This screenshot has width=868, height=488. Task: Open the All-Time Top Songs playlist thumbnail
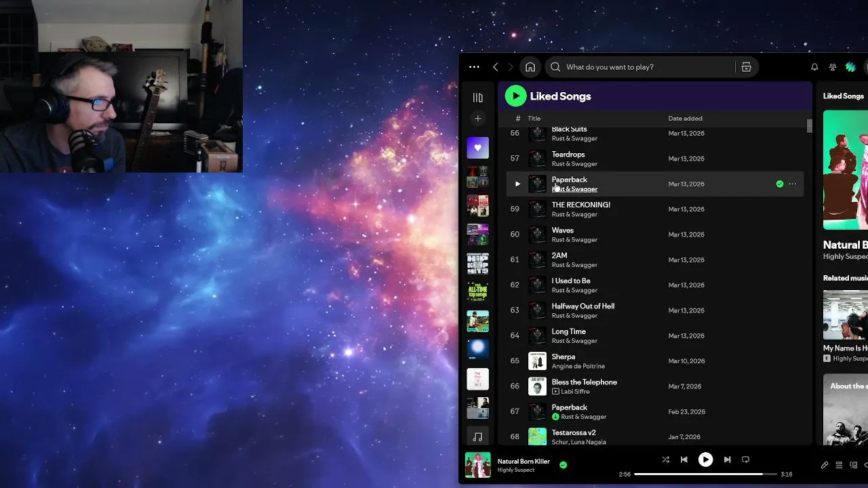[477, 292]
